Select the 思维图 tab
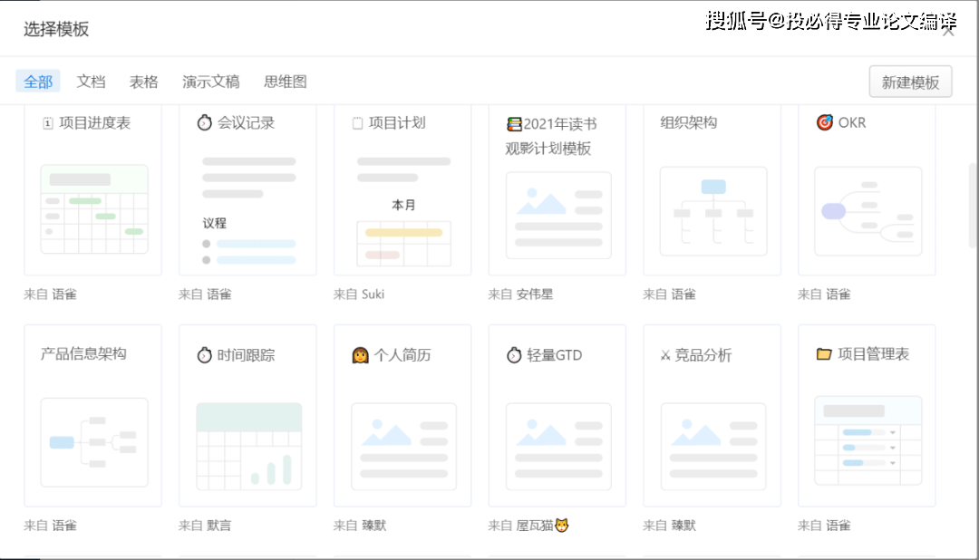 tap(285, 82)
